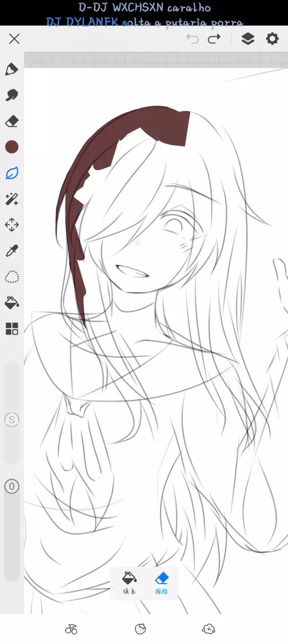This screenshot has width=288, height=644.
Task: Tap the 0 value slider handle
Action: [x=12, y=487]
